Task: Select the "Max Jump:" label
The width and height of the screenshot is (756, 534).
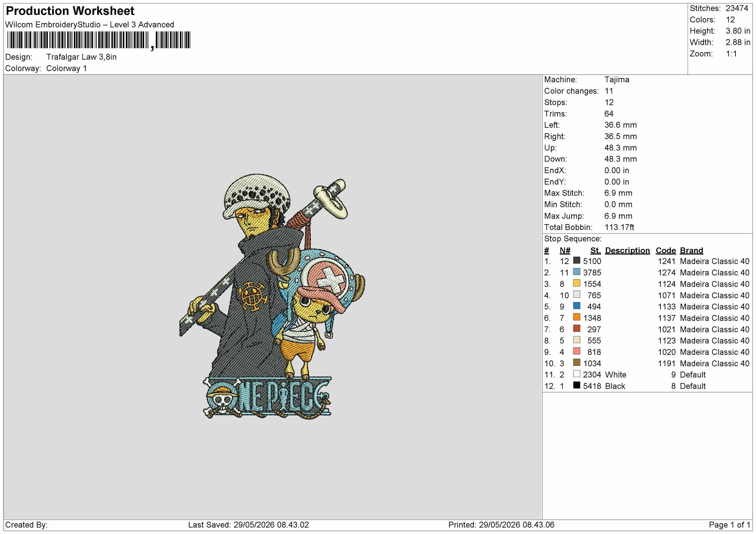Action: 564,216
